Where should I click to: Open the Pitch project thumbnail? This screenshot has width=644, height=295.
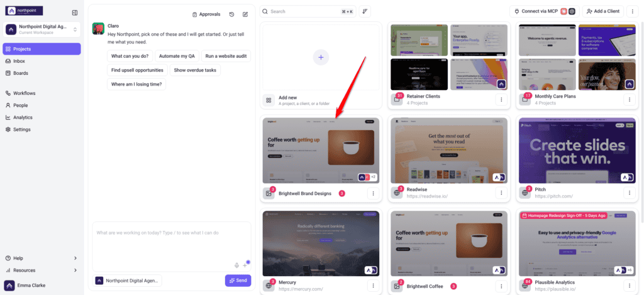point(577,150)
